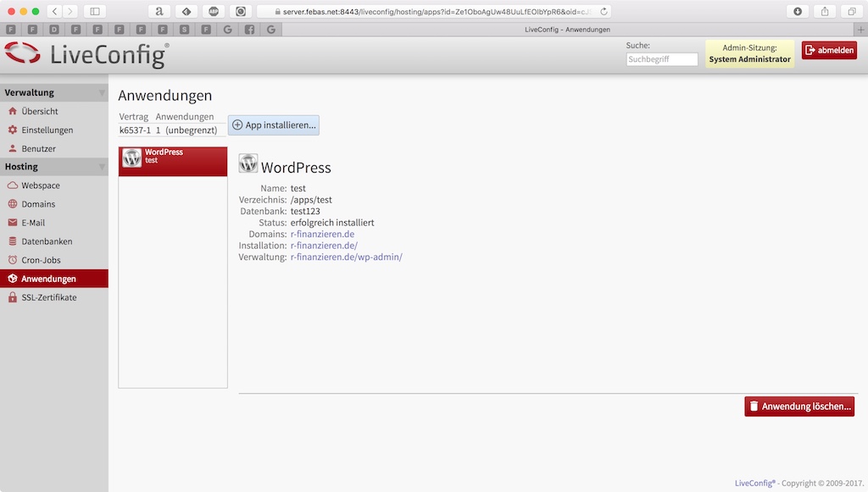Click the '1 (unbegrenzt)' applications count
The width and height of the screenshot is (868, 492).
(186, 130)
